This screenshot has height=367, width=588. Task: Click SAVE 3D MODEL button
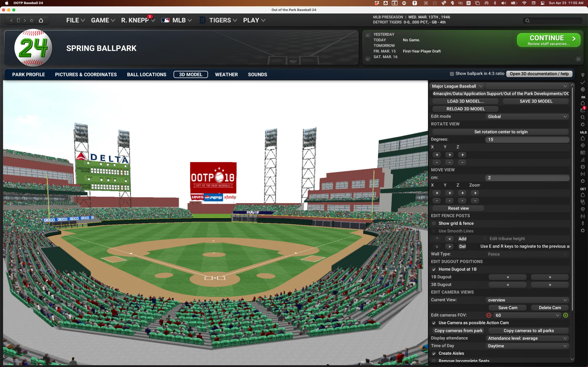[536, 101]
